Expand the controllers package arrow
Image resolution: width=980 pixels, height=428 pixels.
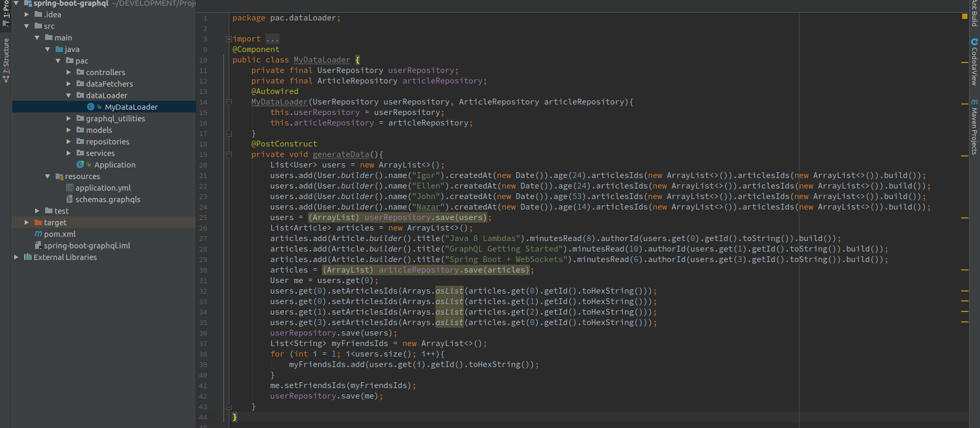[x=69, y=72]
